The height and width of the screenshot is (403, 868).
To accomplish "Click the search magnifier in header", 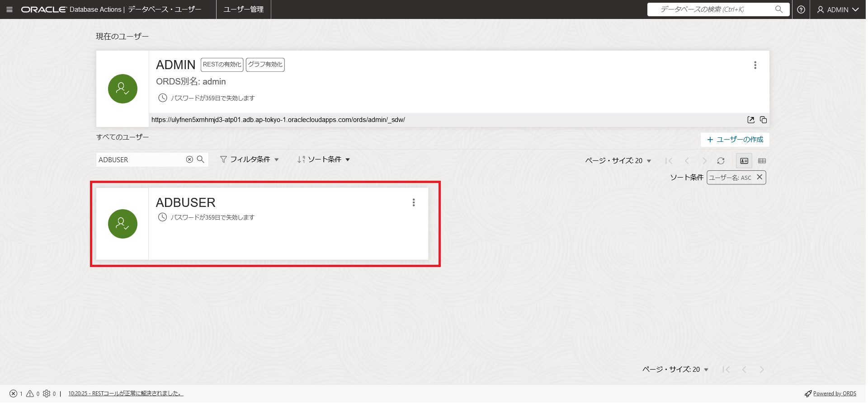I will pos(779,9).
